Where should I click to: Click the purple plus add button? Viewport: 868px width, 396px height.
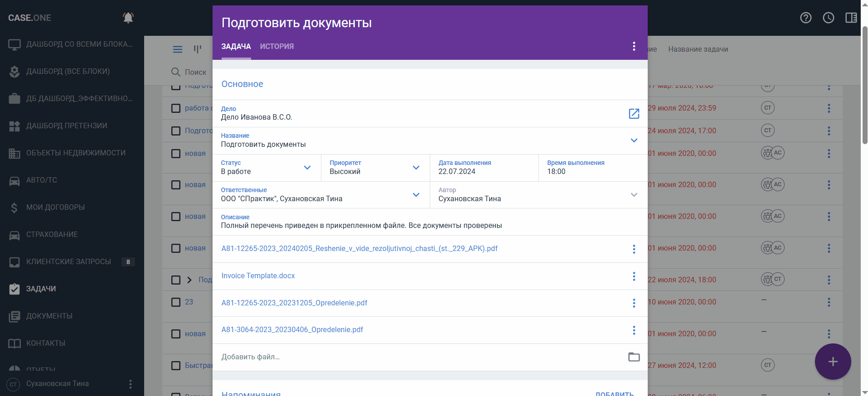832,362
